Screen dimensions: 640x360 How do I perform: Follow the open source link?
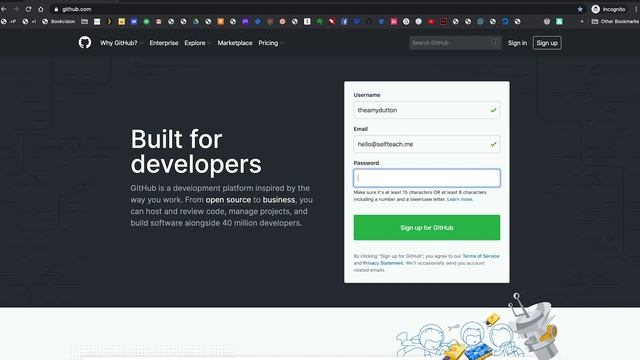(228, 200)
